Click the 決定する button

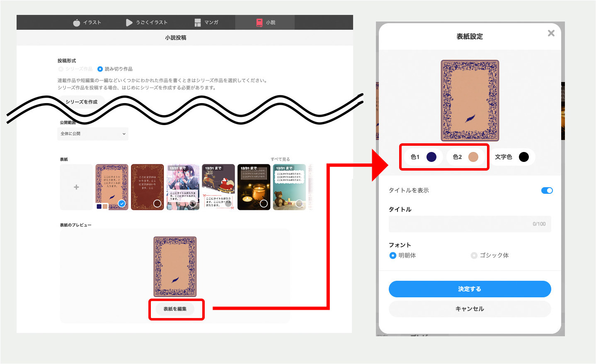click(x=470, y=289)
